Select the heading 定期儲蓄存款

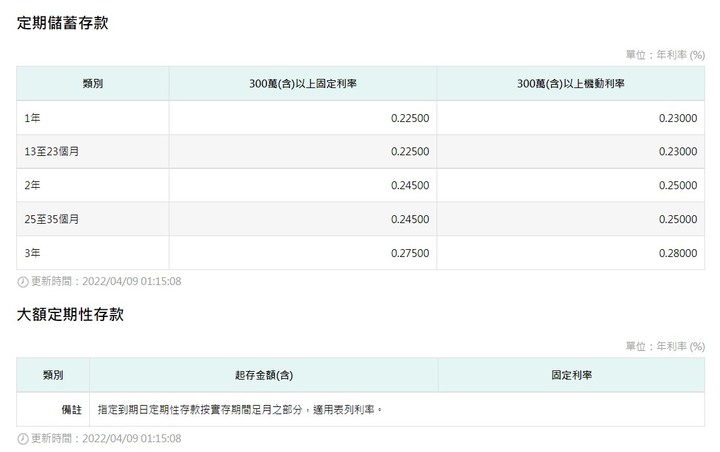pyautogui.click(x=62, y=23)
